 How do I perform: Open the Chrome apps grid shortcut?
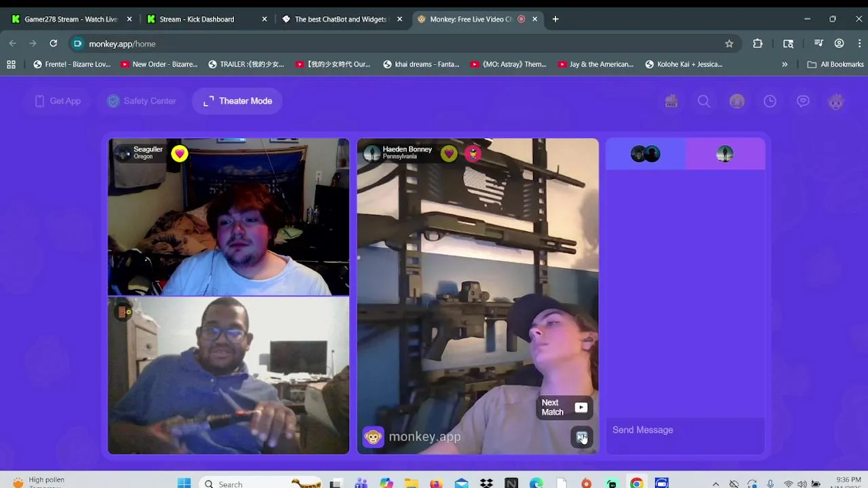pyautogui.click(x=11, y=64)
